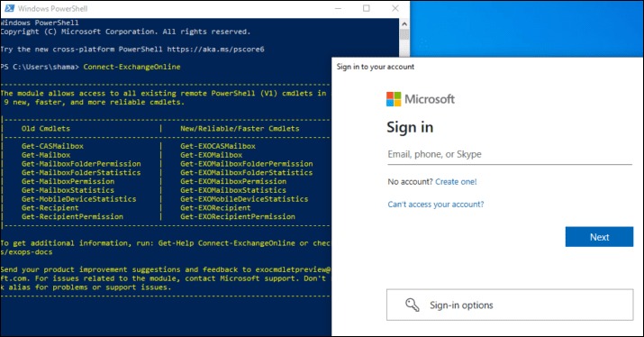Screen dimensions: 644x337
Task: Click Get-Mailbox in Old Cmdlets column
Action: click(x=46, y=155)
